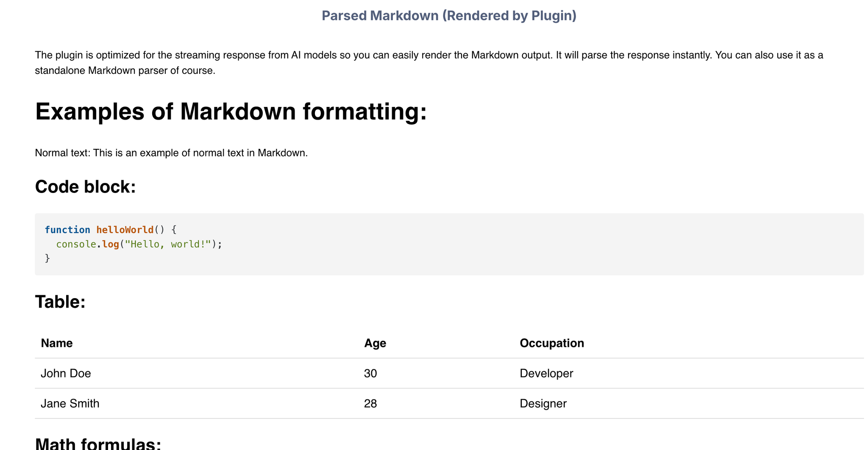The width and height of the screenshot is (868, 450).
Task: Click the Occupation column header
Action: [552, 343]
